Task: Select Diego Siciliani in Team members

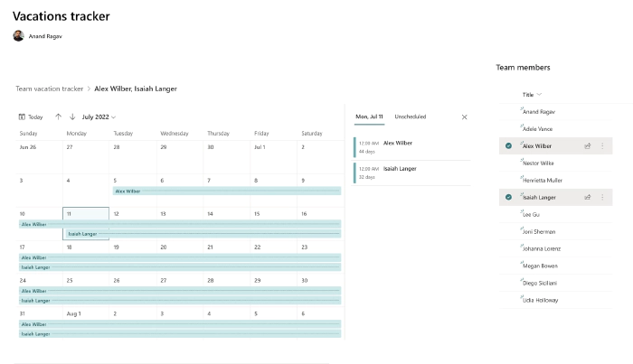Action: [x=540, y=283]
